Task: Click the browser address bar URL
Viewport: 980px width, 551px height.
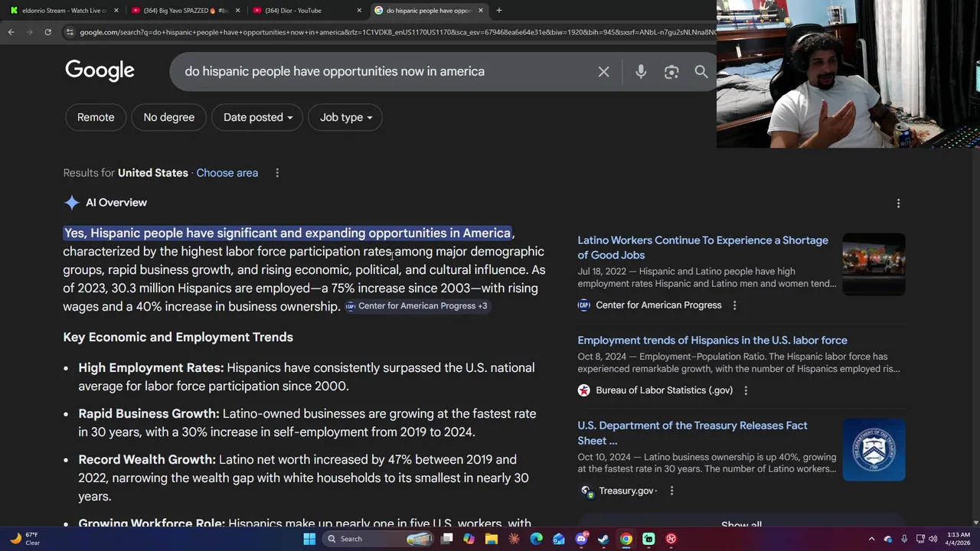Action: tap(397, 32)
